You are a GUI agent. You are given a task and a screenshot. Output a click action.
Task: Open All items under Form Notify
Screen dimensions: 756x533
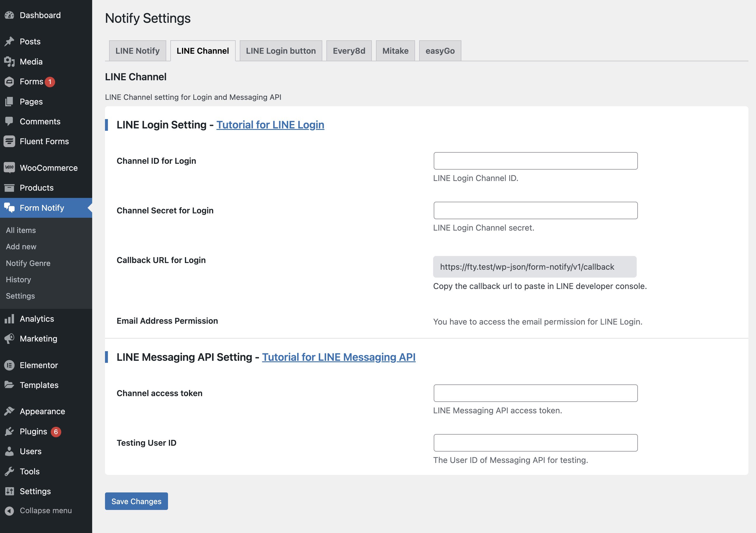click(21, 230)
